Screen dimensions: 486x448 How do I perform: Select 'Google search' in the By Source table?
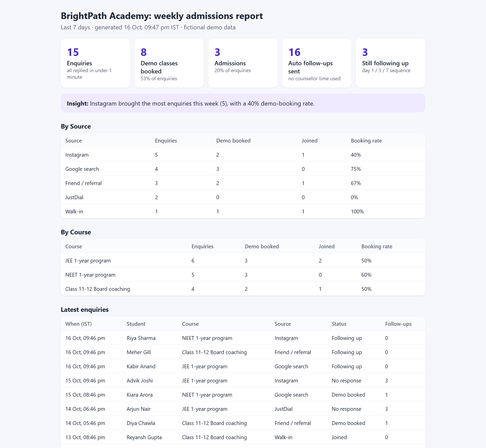(x=82, y=169)
